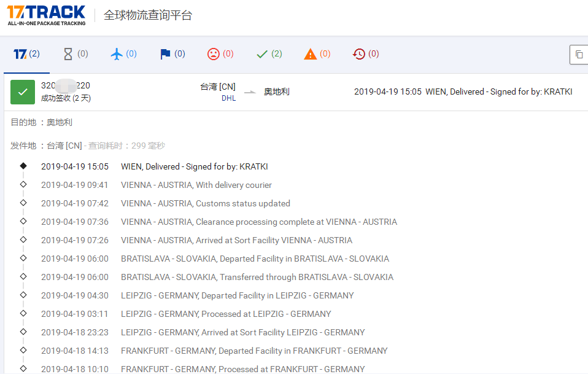Viewport: 588px width, 374px height.
Task: Click the destination 奥地利 in header row
Action: 277,92
